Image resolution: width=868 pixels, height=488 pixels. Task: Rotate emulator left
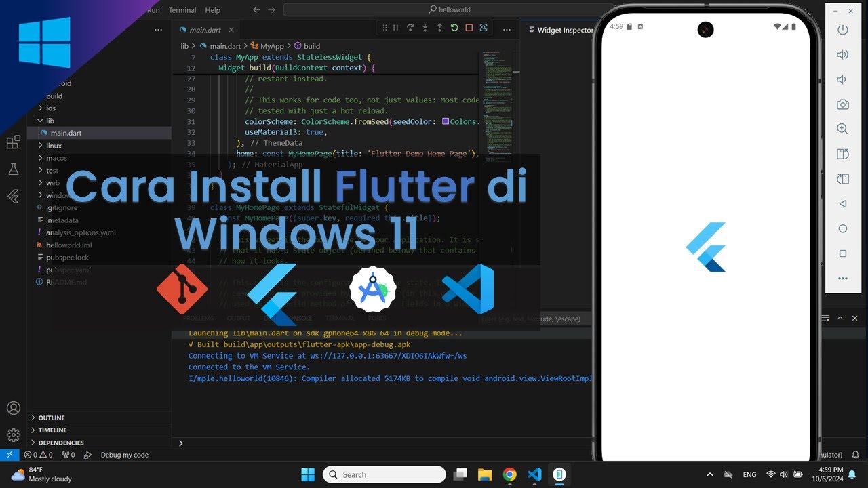(843, 154)
